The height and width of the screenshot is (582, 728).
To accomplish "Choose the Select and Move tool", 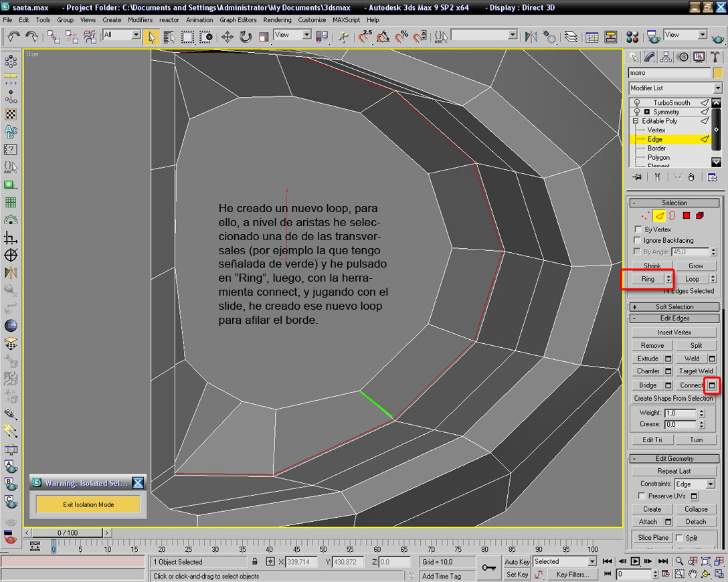I will (x=227, y=37).
